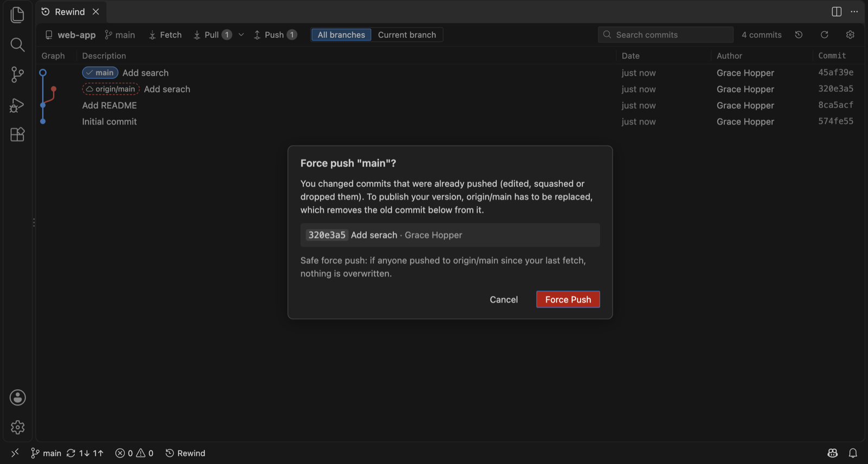Click the Fetch button

[x=165, y=35]
